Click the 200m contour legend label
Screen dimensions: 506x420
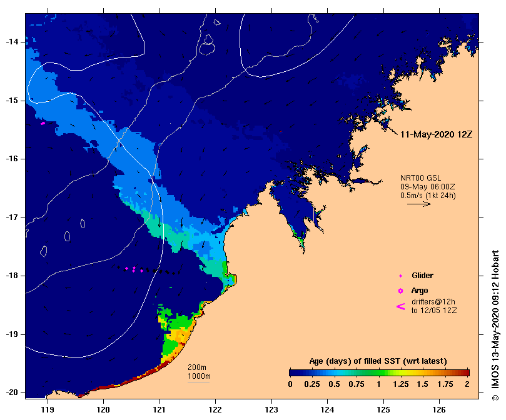click(197, 367)
